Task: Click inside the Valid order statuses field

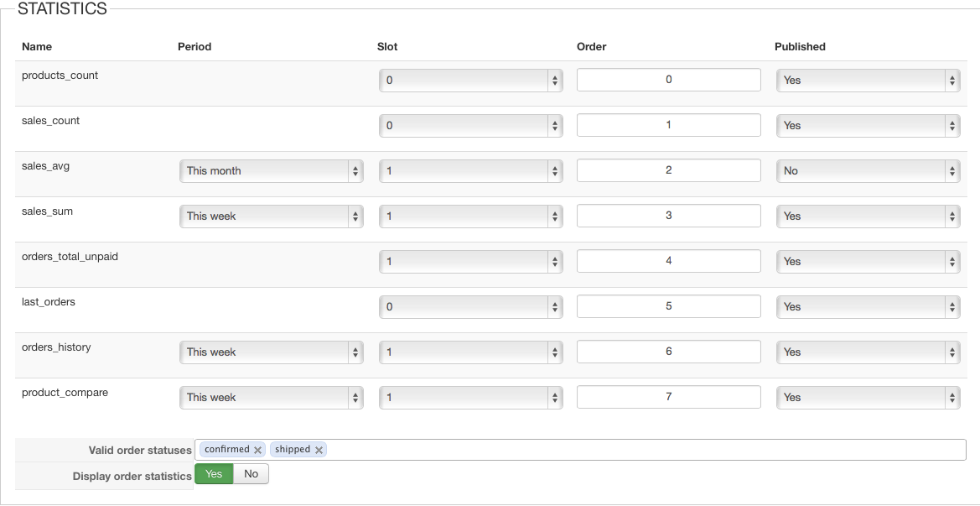Action: click(646, 450)
